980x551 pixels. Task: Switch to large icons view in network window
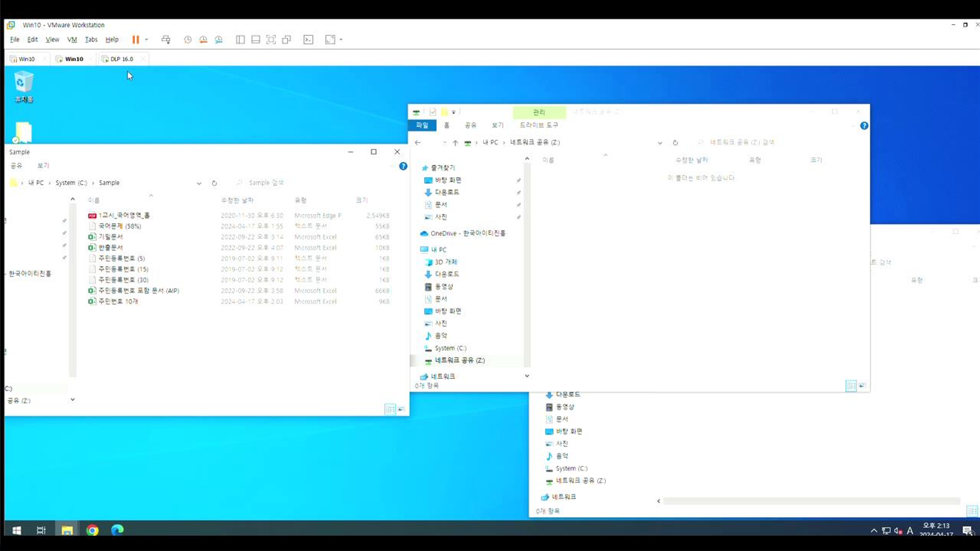point(862,386)
